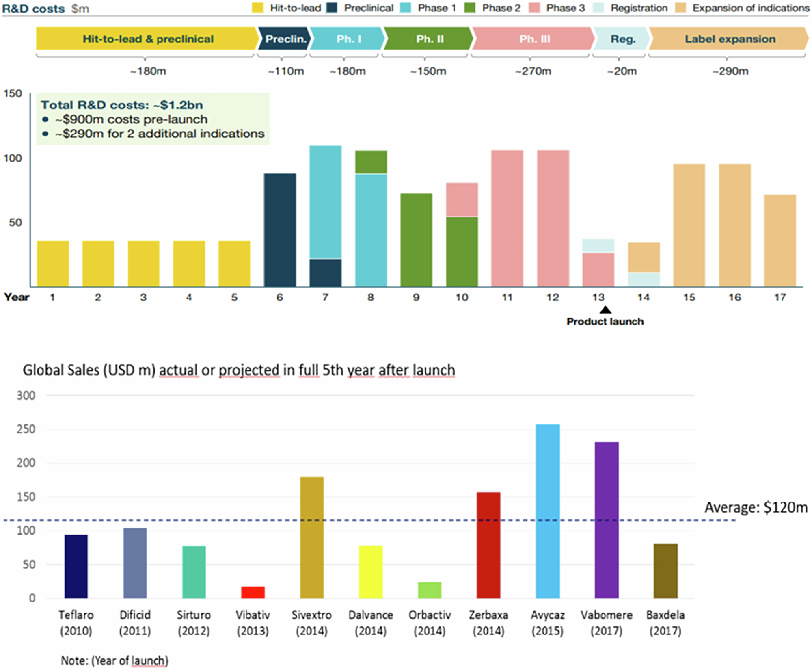Viewport: 812px width, 669px height.
Task: Click the Product launch triangle marker
Action: click(606, 310)
